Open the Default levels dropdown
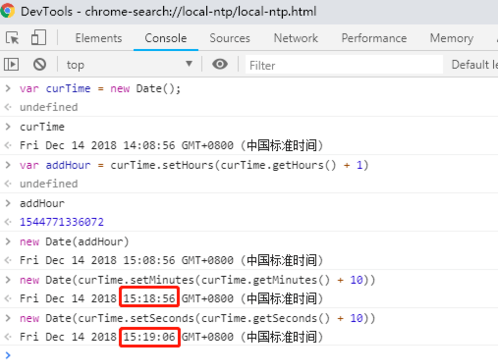Image resolution: width=498 pixels, height=364 pixels. pos(474,64)
